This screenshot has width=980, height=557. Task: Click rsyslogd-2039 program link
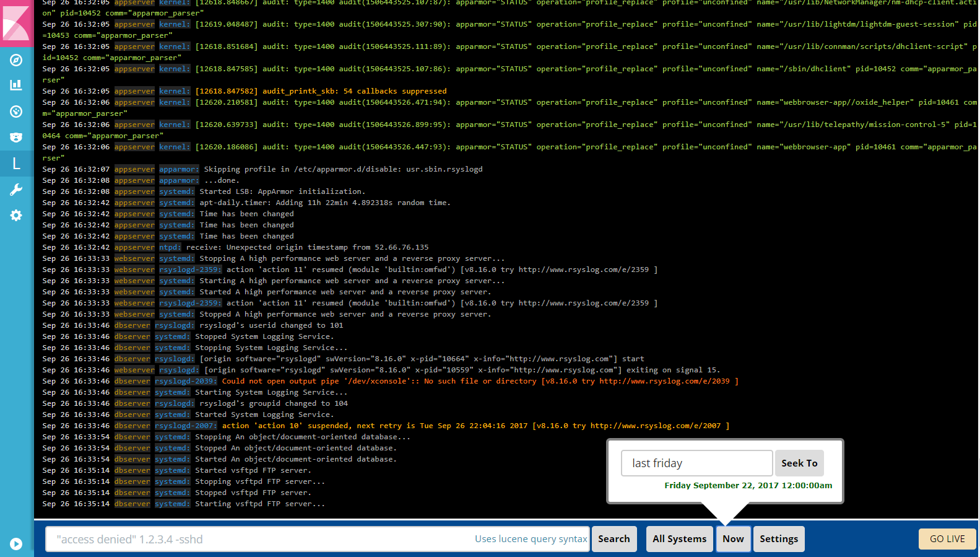point(186,381)
